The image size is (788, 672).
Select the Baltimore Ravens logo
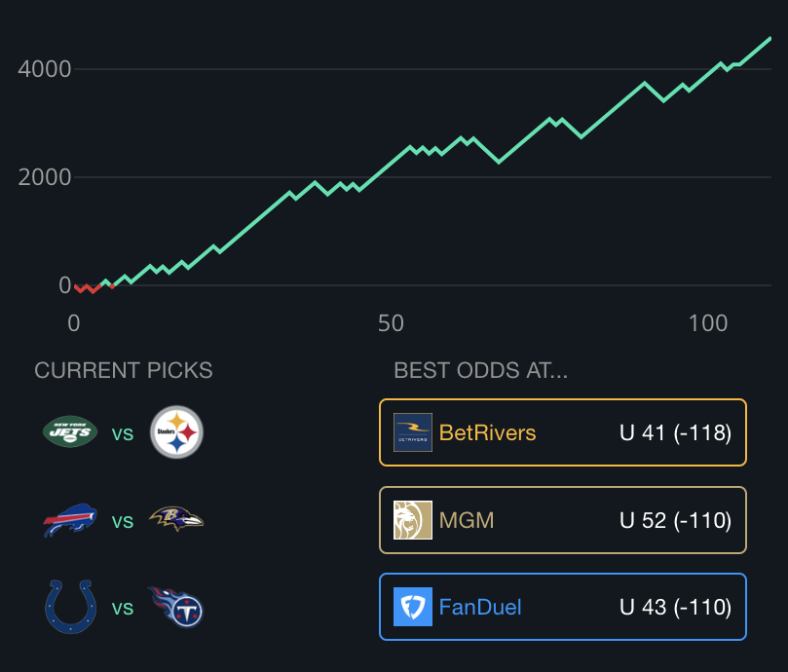[x=176, y=520]
